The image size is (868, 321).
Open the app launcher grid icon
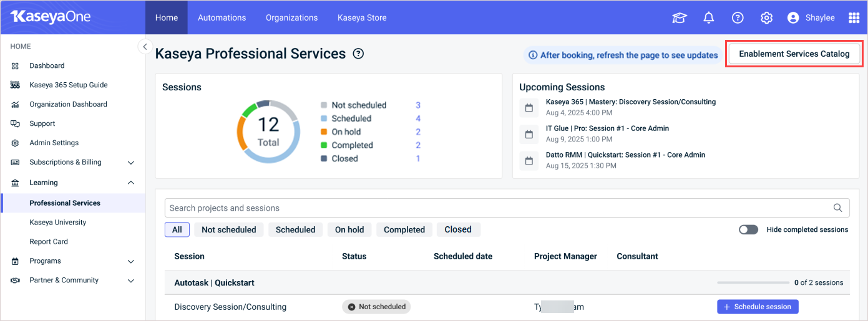point(854,18)
